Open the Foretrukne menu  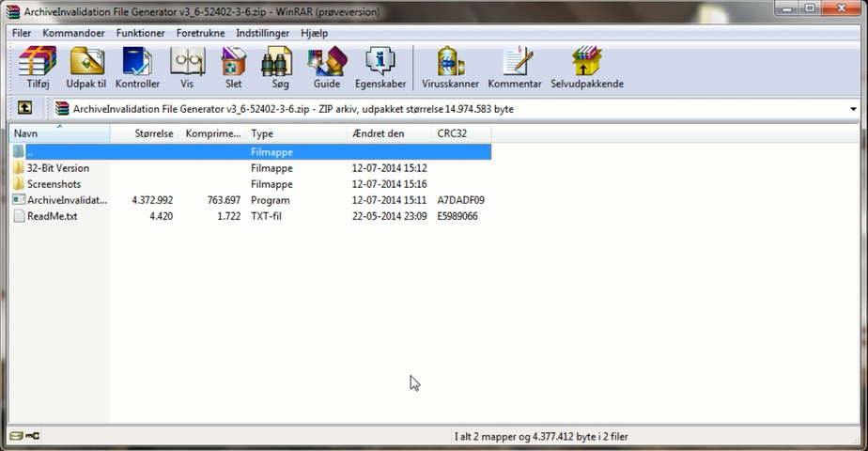[200, 33]
